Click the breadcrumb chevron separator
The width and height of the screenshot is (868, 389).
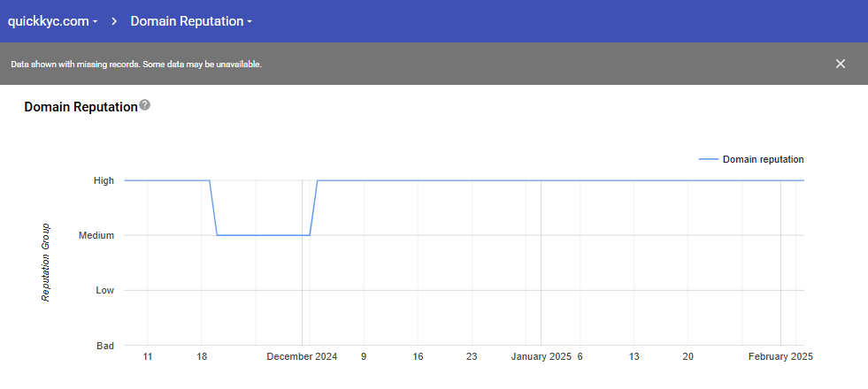coord(114,21)
